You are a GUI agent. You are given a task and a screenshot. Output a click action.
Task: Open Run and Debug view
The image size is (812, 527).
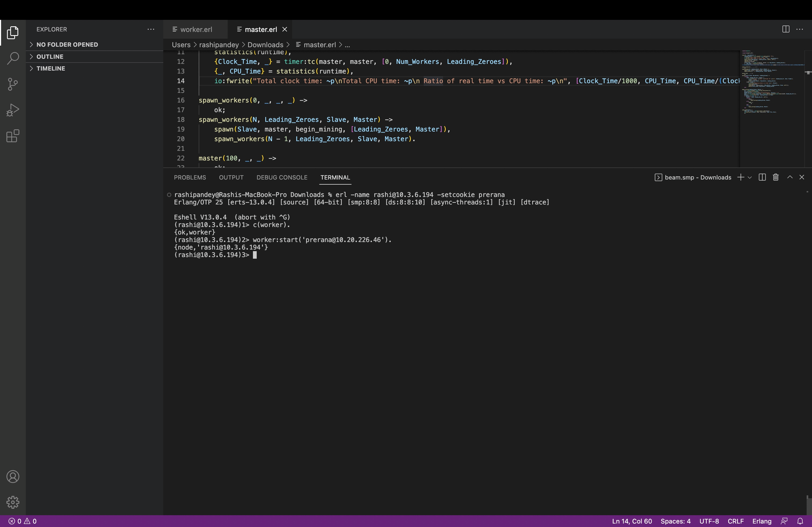(13, 110)
